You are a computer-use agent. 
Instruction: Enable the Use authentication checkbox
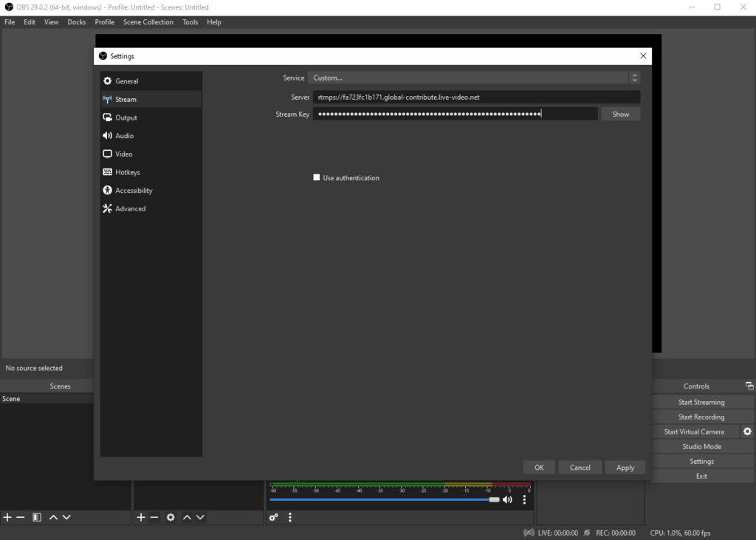pyautogui.click(x=316, y=177)
